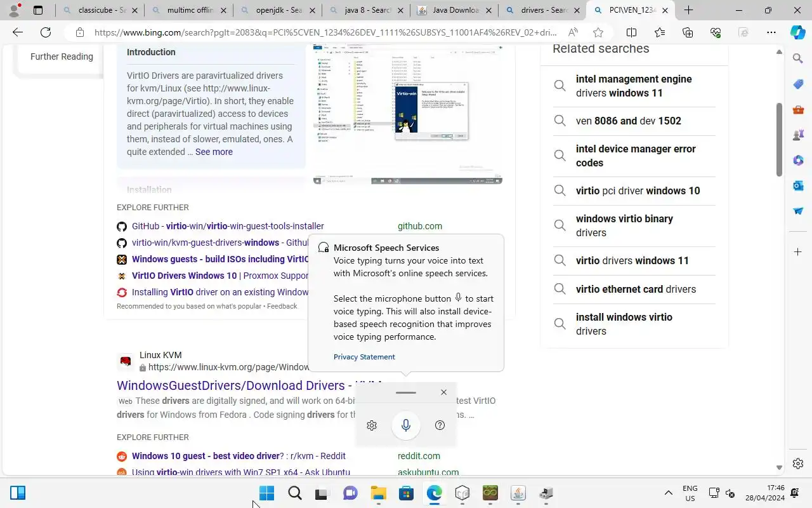
Task: Refresh the current page
Action: coord(46,32)
